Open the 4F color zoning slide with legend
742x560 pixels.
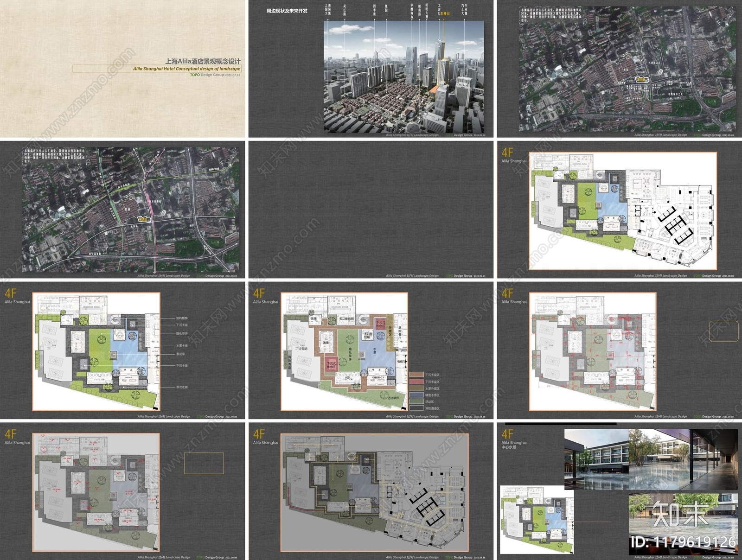[x=371, y=350]
